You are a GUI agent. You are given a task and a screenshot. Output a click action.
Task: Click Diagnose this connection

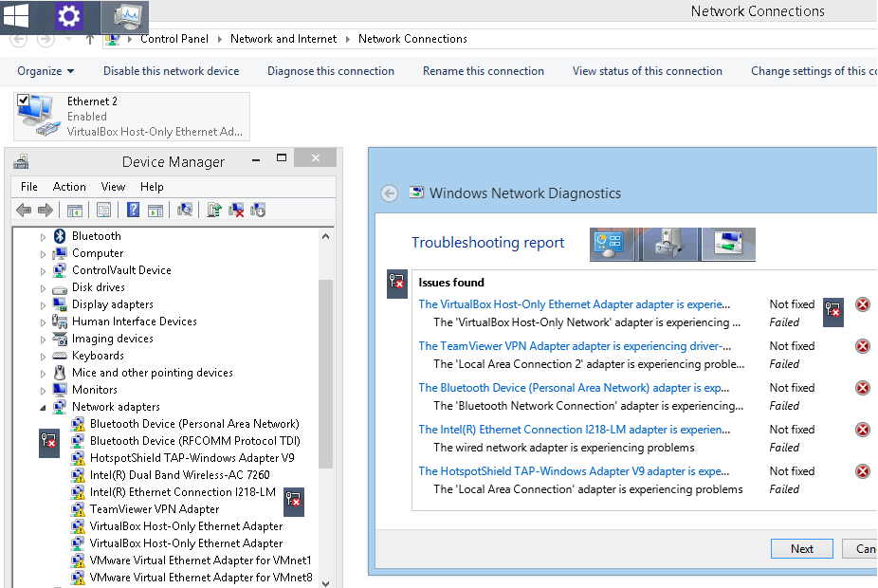pyautogui.click(x=331, y=71)
